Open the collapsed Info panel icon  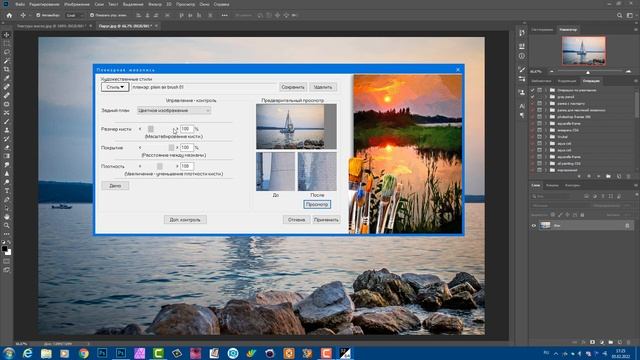(x=522, y=56)
